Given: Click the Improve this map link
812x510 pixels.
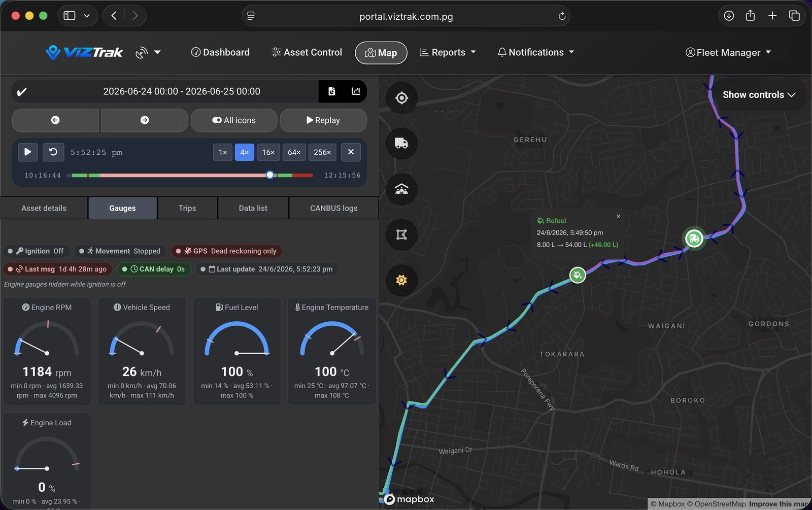Looking at the screenshot, I should pyautogui.click(x=779, y=504).
